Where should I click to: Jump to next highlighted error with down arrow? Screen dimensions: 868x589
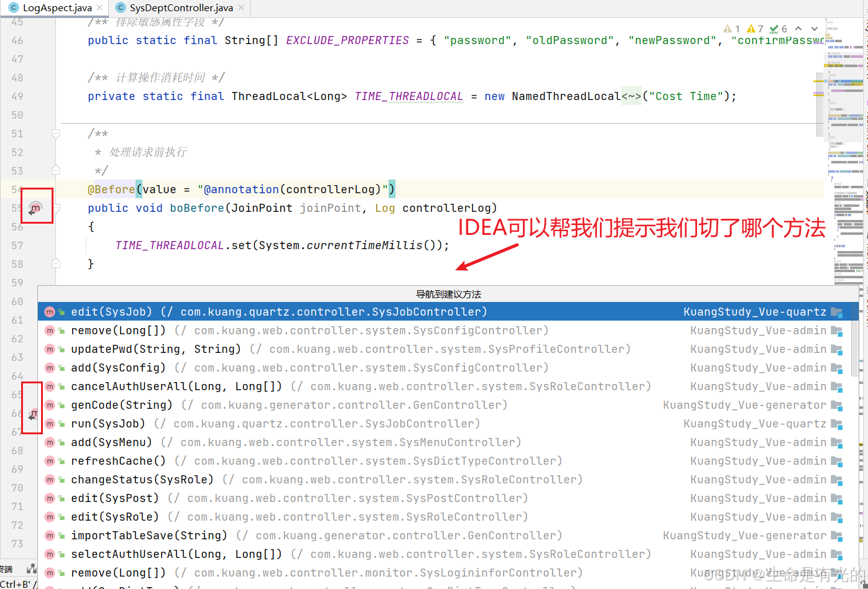tap(815, 29)
